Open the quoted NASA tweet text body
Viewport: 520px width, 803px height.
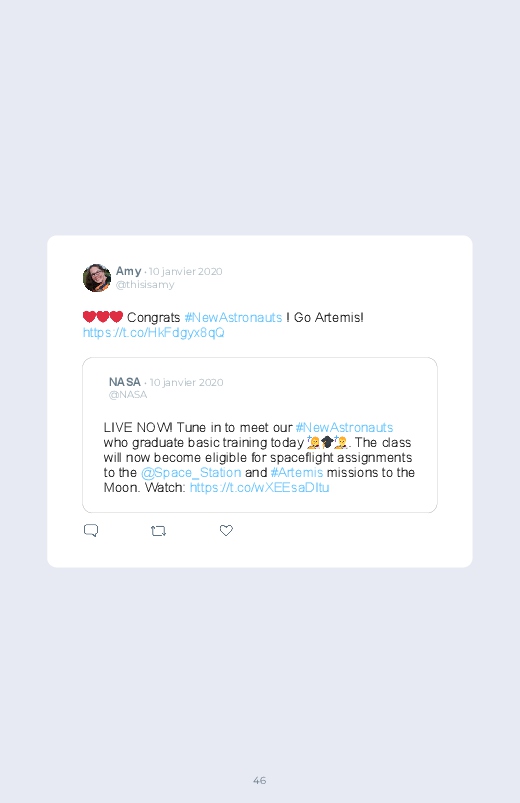click(x=259, y=457)
